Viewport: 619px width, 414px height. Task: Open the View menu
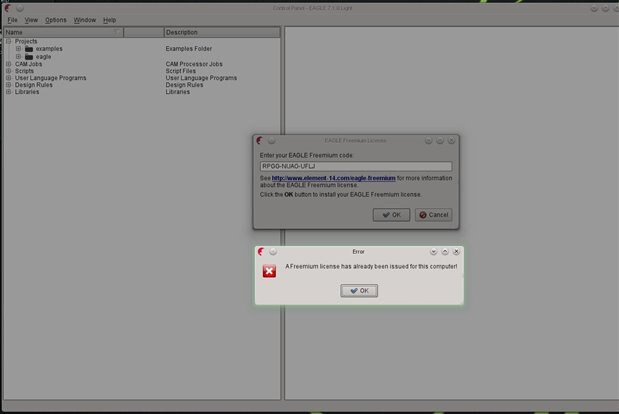pos(31,20)
